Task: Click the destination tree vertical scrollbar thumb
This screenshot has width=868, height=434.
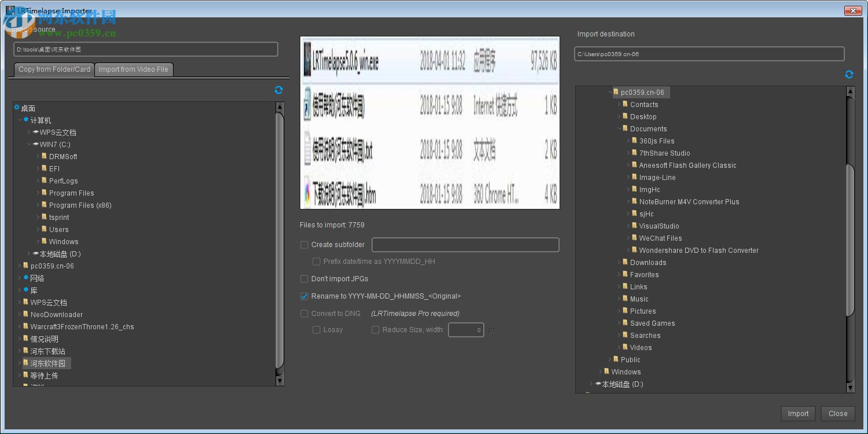Action: (x=850, y=240)
